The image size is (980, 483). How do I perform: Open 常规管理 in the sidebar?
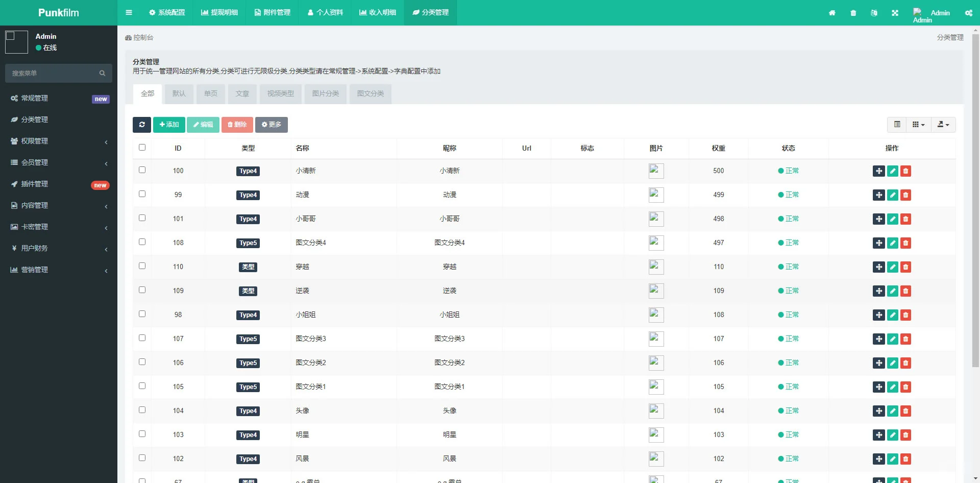(x=59, y=98)
